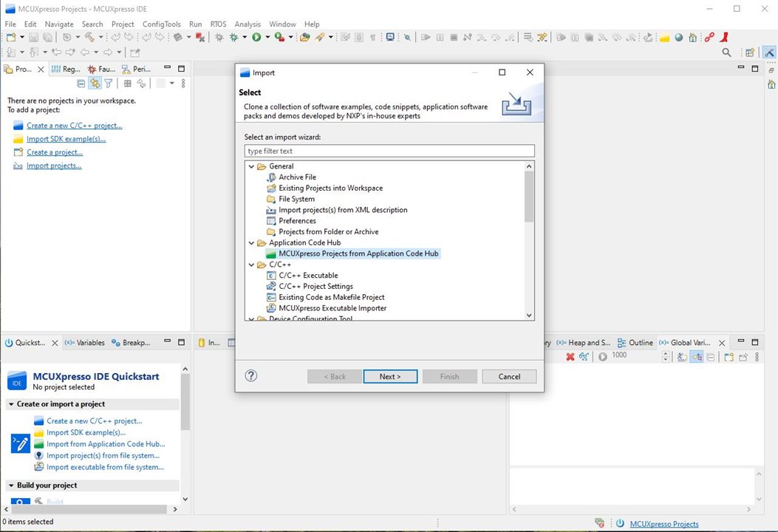Click the red X remove icon in Global Variables
The image size is (778, 532).
pyautogui.click(x=570, y=356)
